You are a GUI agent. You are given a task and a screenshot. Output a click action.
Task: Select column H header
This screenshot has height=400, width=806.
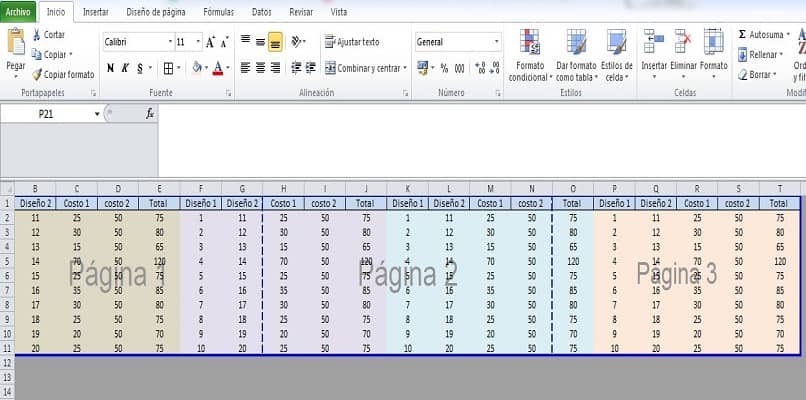coord(283,189)
